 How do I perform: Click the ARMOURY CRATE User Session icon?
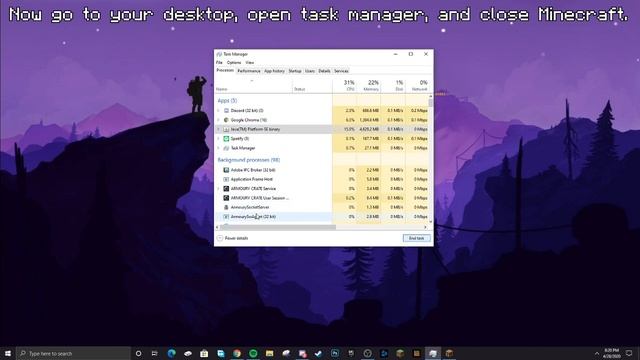[226, 198]
